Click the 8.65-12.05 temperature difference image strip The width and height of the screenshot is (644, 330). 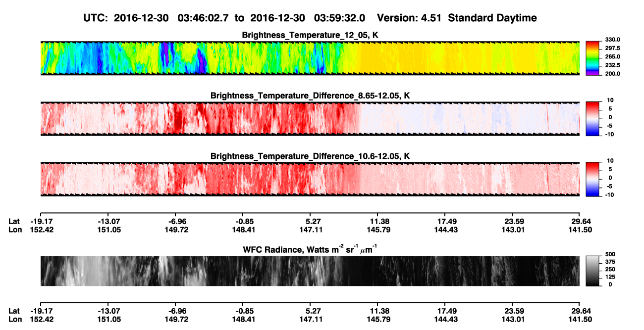310,119
